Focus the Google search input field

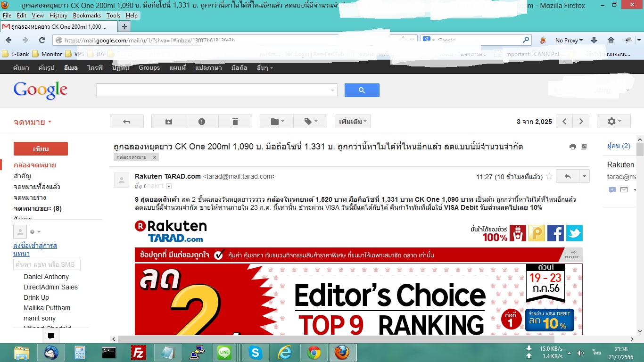click(x=217, y=90)
